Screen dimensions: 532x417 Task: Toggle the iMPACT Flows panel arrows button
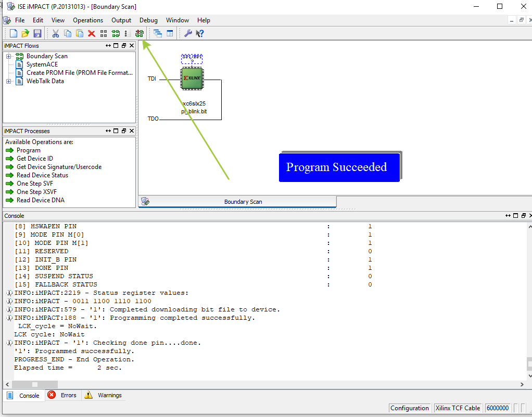(108, 45)
